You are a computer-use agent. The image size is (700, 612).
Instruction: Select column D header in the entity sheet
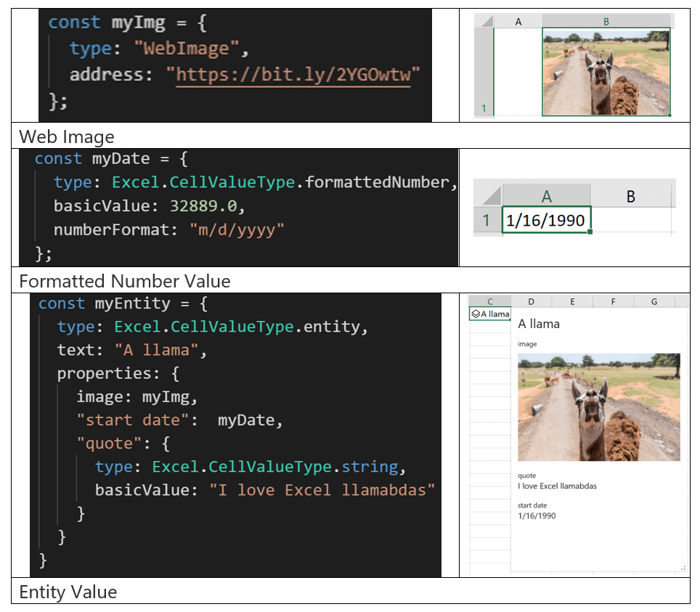click(531, 301)
